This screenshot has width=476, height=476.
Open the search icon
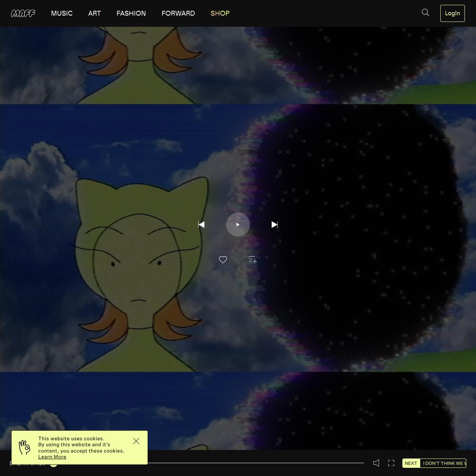tap(425, 12)
